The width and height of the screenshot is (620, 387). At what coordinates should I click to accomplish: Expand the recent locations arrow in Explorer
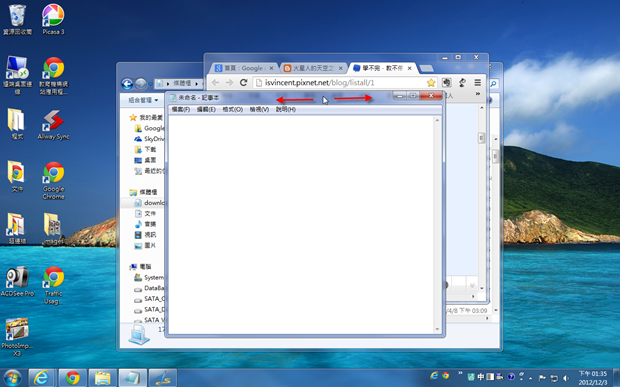tap(151, 84)
